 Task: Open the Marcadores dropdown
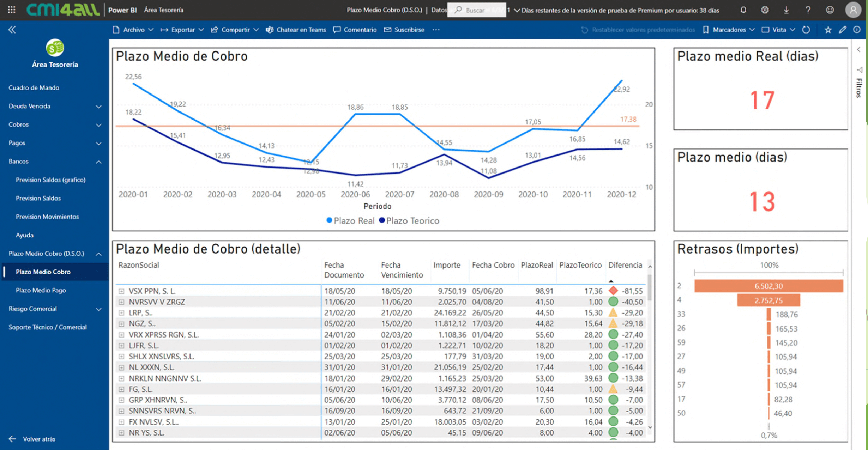click(729, 30)
